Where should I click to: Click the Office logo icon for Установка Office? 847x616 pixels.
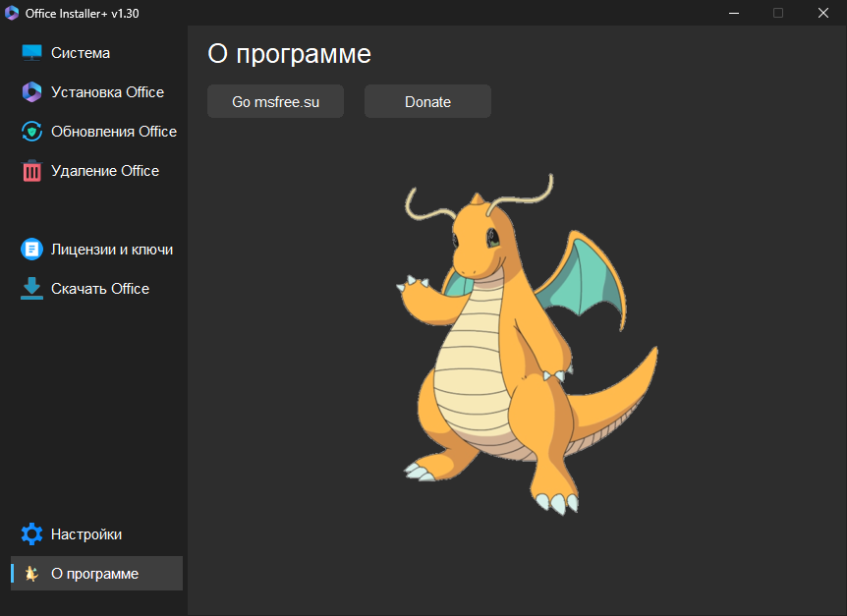click(x=32, y=92)
